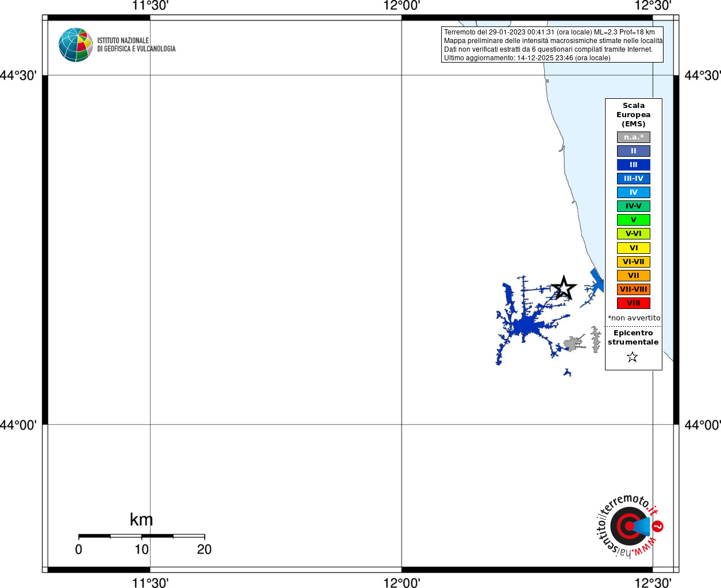Click the 'Dati non verificati' info line

tap(548, 49)
